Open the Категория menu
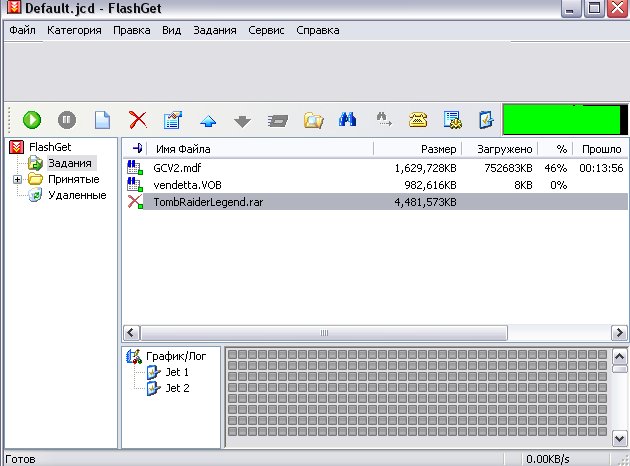The image size is (630, 466). coord(74,30)
